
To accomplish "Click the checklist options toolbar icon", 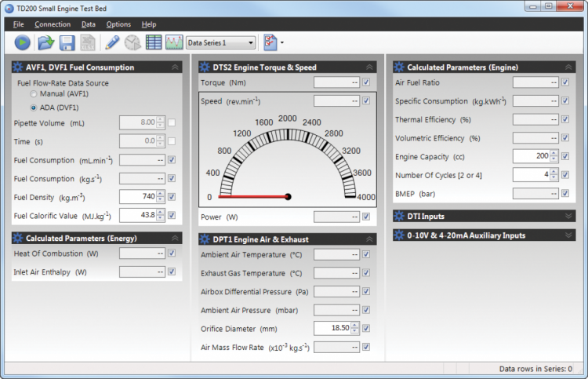I will pos(270,42).
